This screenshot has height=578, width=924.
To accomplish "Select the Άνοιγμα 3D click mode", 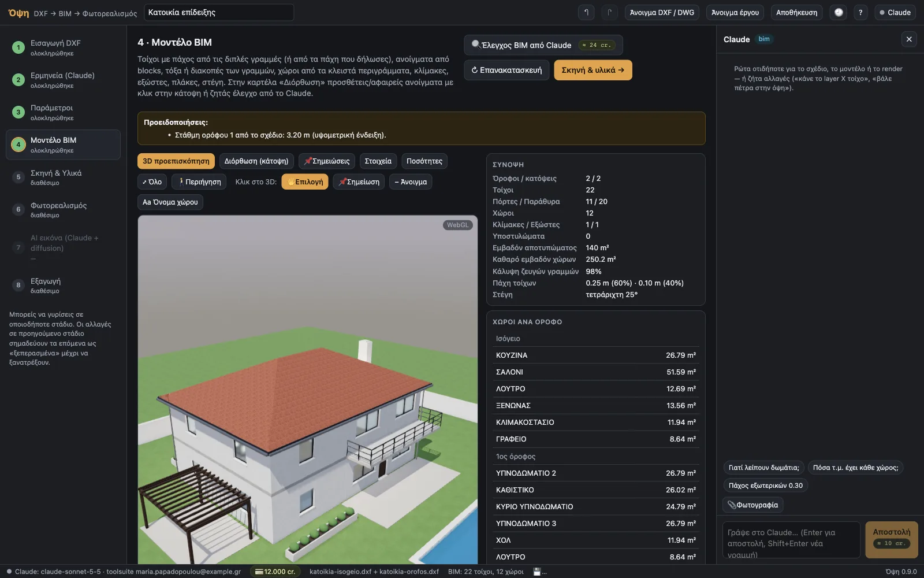I will (411, 182).
